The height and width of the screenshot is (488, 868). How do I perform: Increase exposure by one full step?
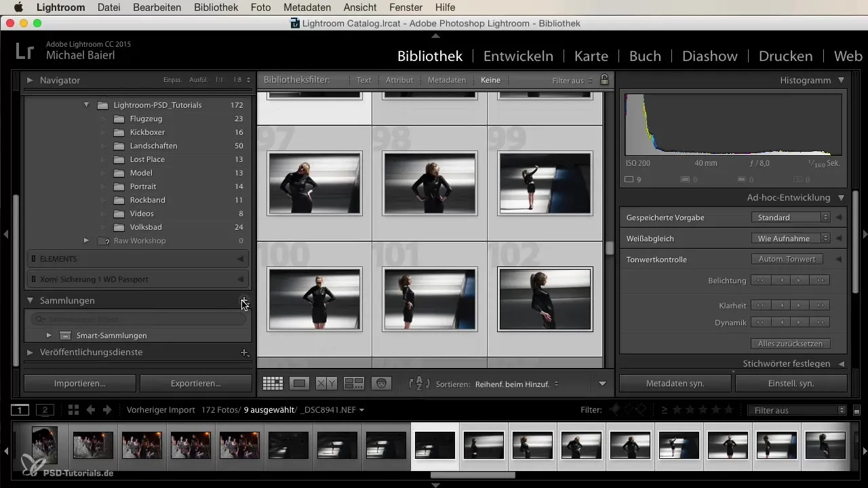(x=821, y=281)
